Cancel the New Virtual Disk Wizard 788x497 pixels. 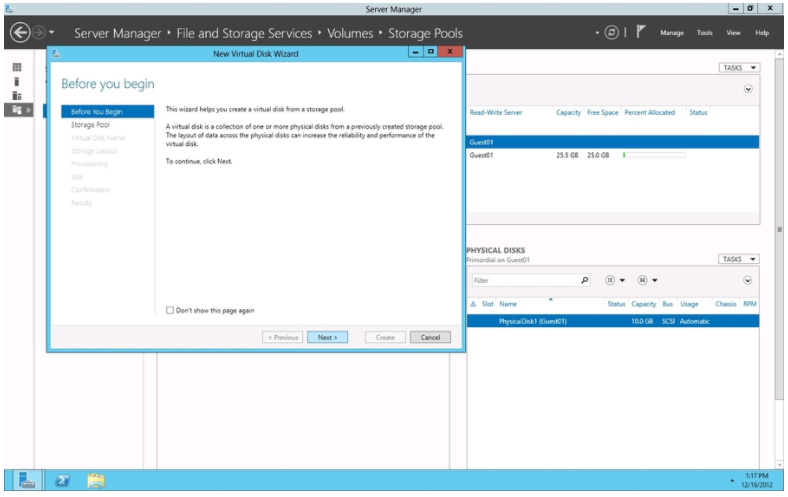tap(430, 337)
